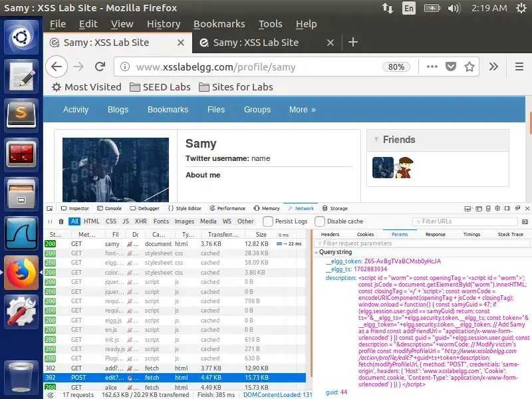
Task: Show more toolbar tools via the overflow chevron
Action: coord(493,66)
